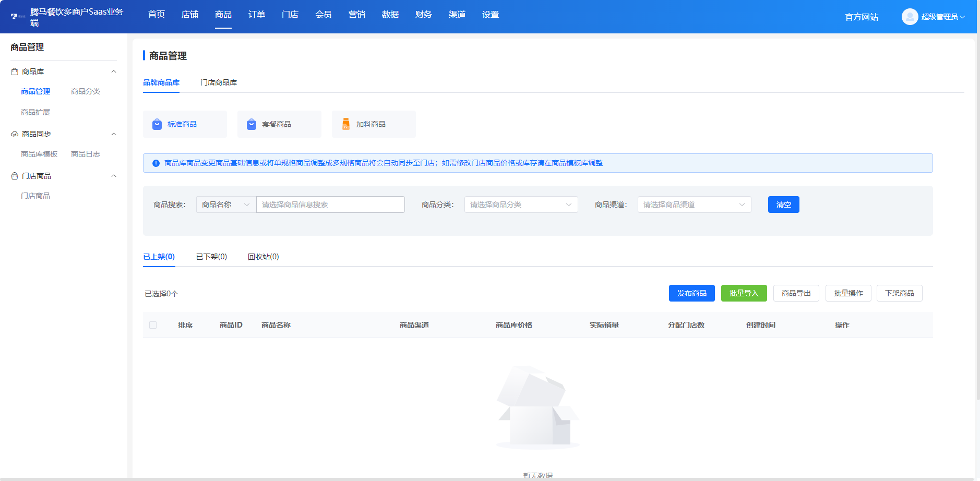This screenshot has width=980, height=481.
Task: Toggle the select-all checkbox in table header
Action: coord(153,324)
